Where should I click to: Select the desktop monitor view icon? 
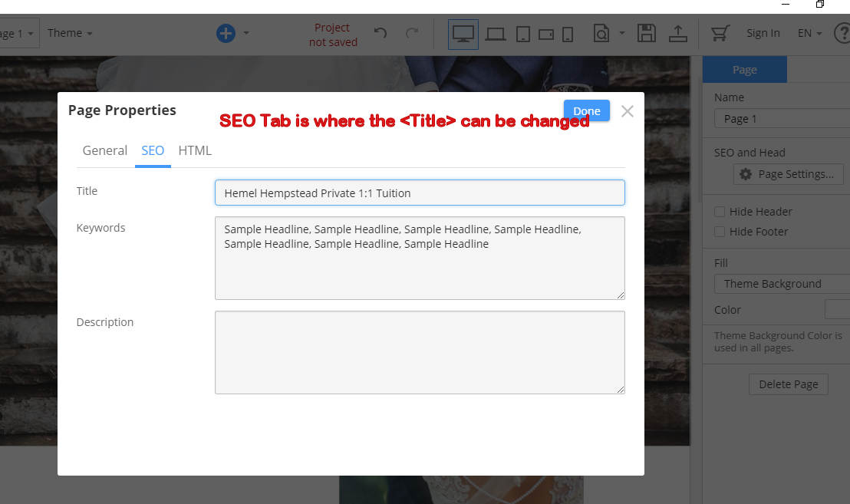point(463,34)
